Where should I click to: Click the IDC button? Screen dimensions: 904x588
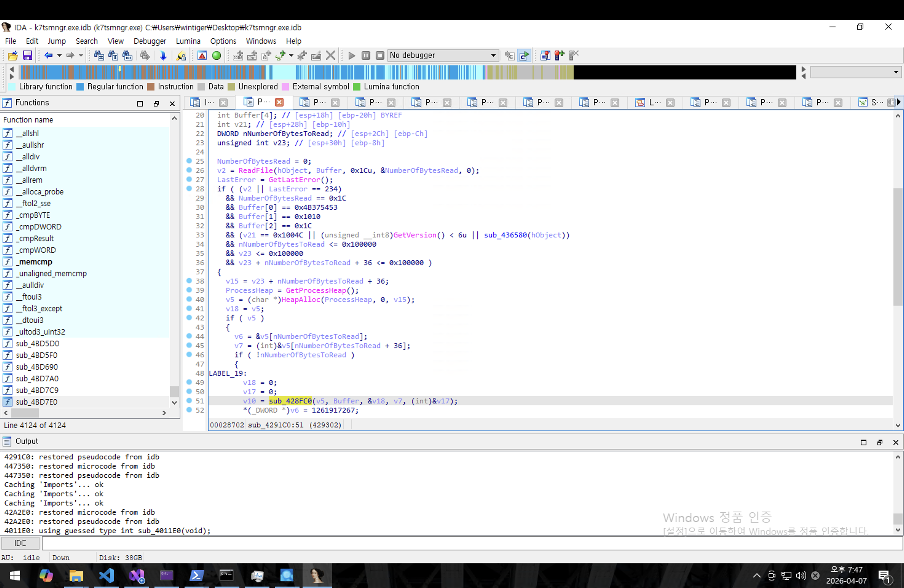[20, 543]
